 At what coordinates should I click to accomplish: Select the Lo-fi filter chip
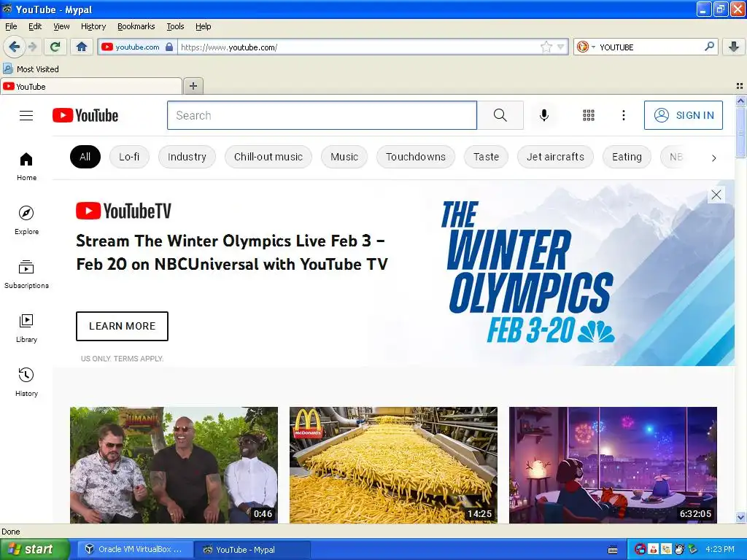tap(129, 157)
